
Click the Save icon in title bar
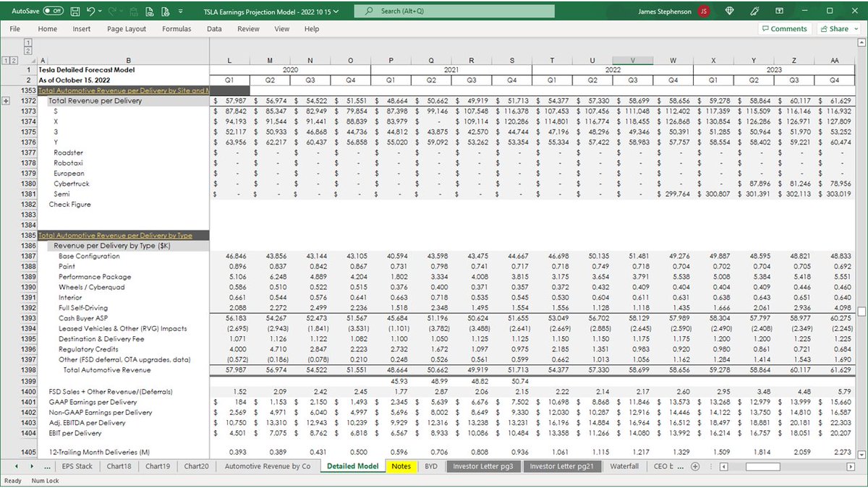(x=76, y=12)
